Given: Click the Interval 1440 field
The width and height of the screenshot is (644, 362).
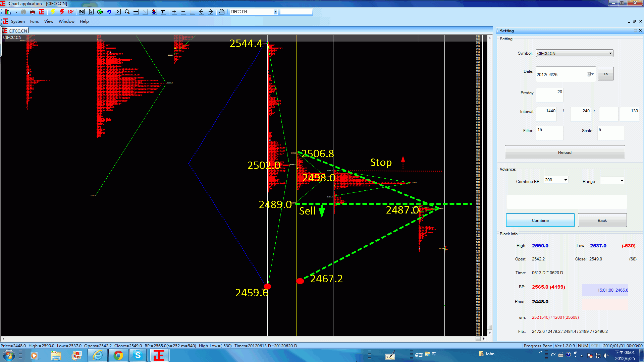Looking at the screenshot, I should point(546,114).
